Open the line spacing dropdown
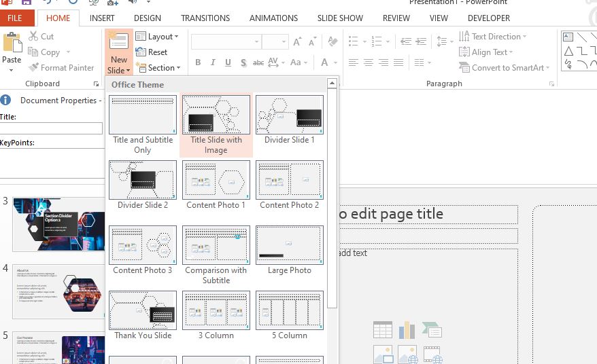This screenshot has height=364, width=597. (451, 41)
